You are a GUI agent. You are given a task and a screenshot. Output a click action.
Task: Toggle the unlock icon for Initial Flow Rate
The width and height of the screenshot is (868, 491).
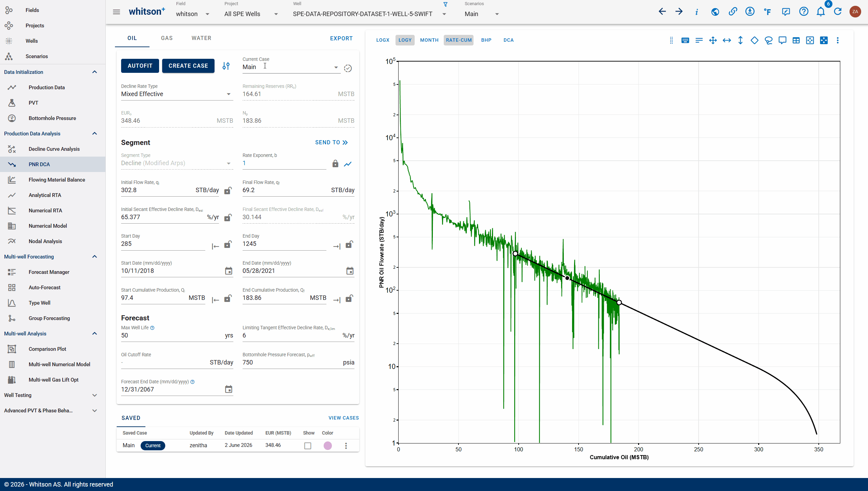click(x=228, y=190)
